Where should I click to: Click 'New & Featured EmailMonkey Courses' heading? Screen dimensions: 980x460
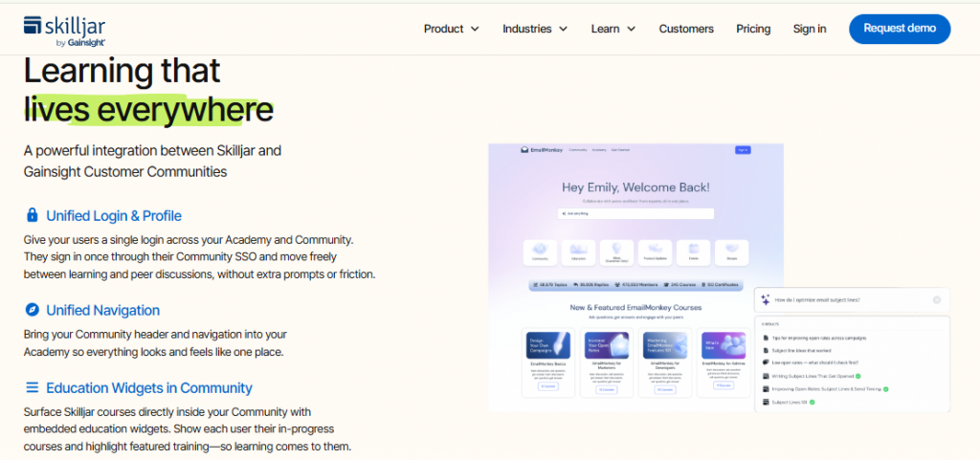point(635,308)
